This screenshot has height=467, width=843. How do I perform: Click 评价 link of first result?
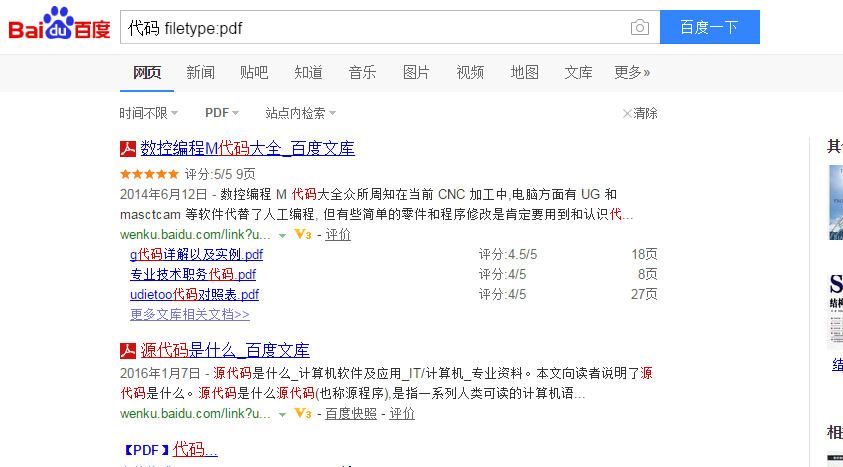click(338, 234)
